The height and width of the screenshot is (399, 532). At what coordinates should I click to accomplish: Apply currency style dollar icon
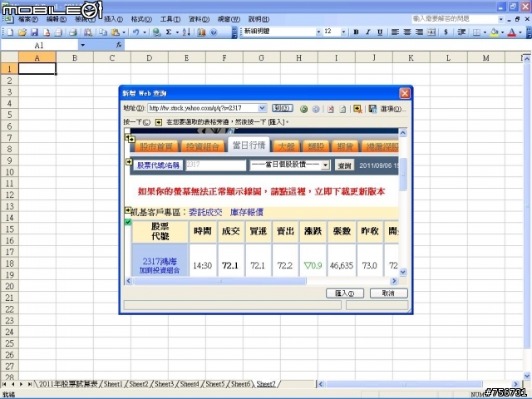coord(446,32)
